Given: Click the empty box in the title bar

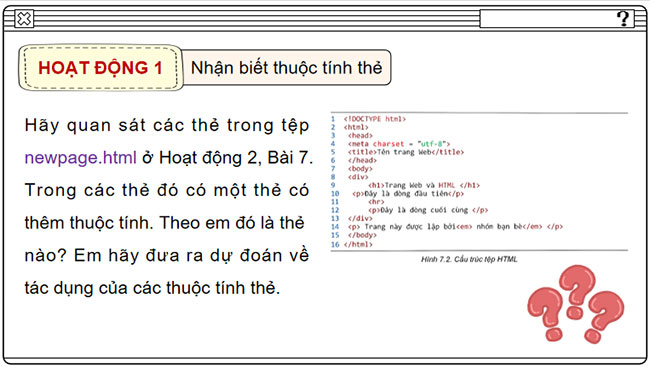Looking at the screenshot, I should tap(557, 19).
